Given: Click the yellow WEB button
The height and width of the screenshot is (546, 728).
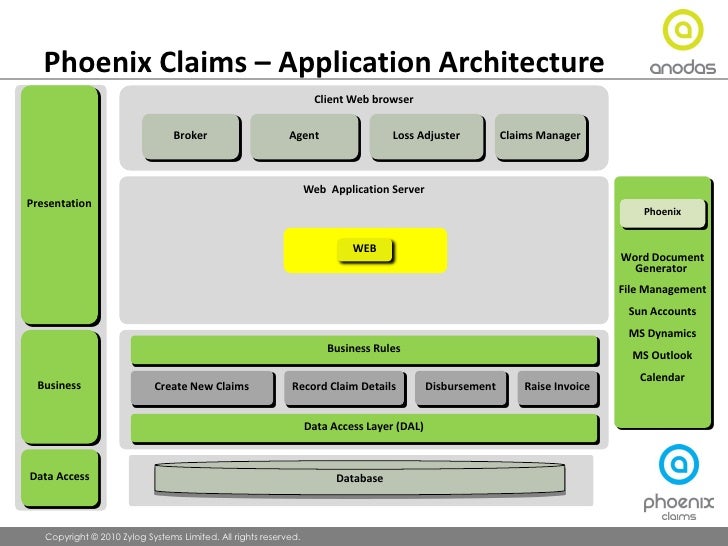Looking at the screenshot, I should [x=364, y=249].
